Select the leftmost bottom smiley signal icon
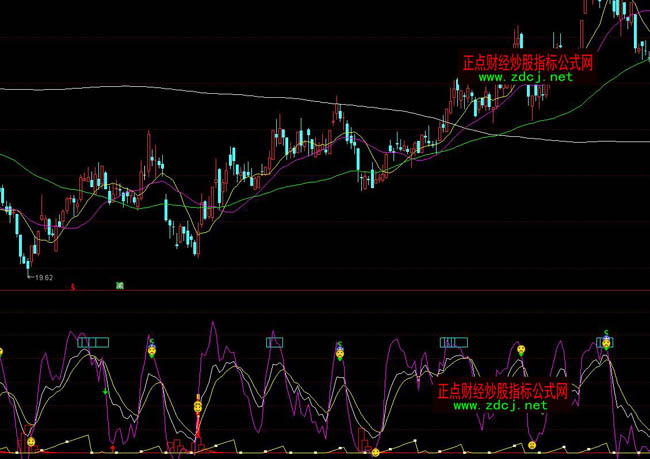 (x=30, y=441)
